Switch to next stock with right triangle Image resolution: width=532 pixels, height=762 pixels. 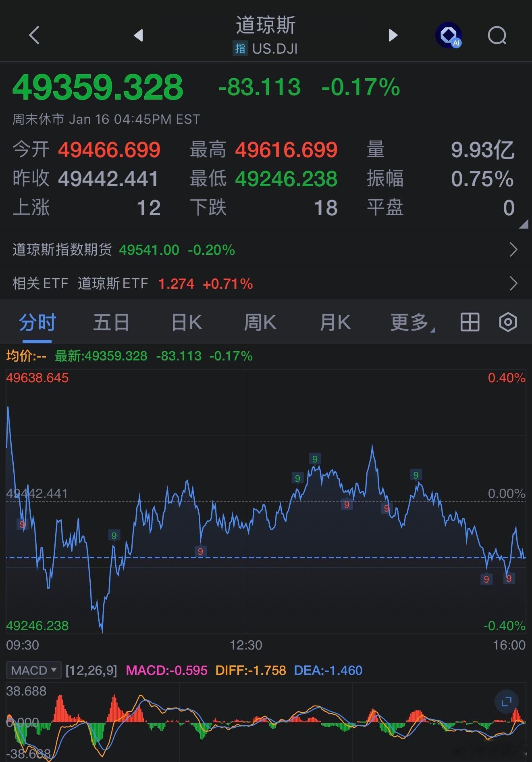click(x=393, y=35)
